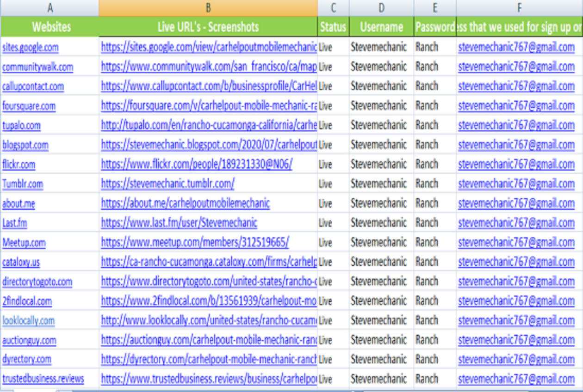
Task: Select the Stevemechanic username cell for cataloxy.us
Action: point(382,262)
